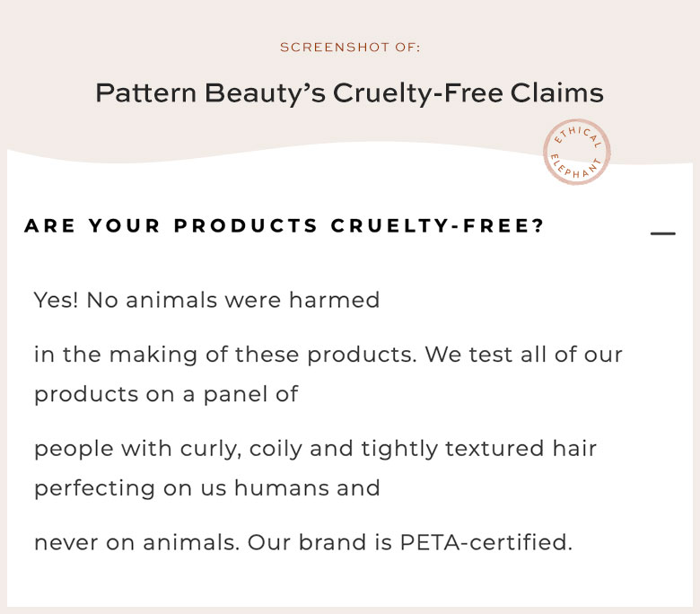
Task: Click the word 'PETA-certified' in the answer
Action: click(x=484, y=542)
